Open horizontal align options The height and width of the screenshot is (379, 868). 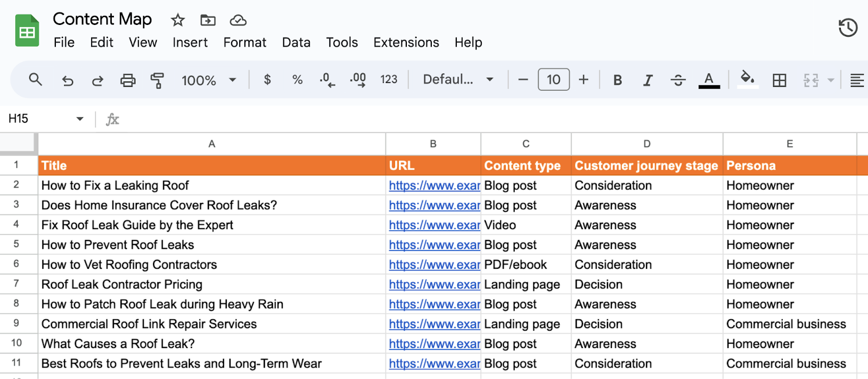coord(857,80)
